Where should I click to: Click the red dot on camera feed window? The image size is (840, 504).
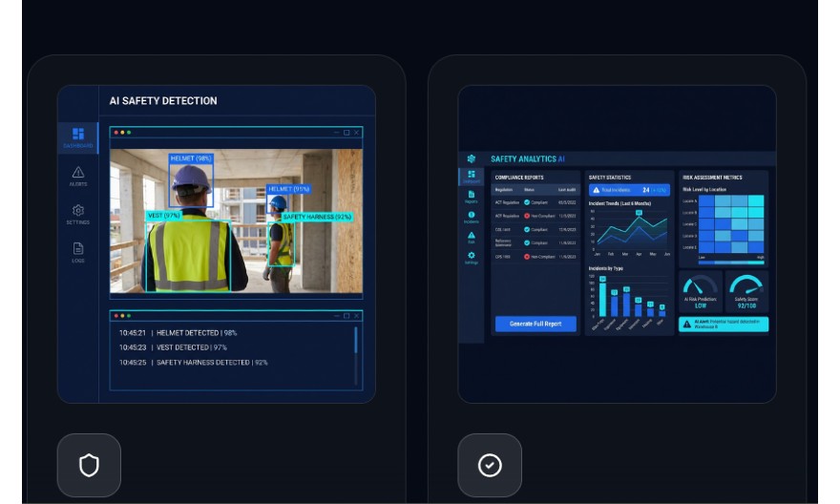pos(116,133)
